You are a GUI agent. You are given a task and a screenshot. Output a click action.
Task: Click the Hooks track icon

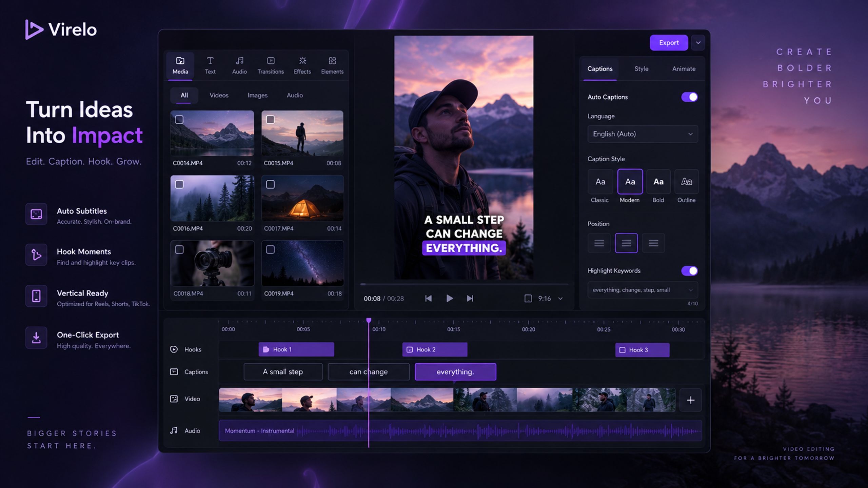(174, 349)
